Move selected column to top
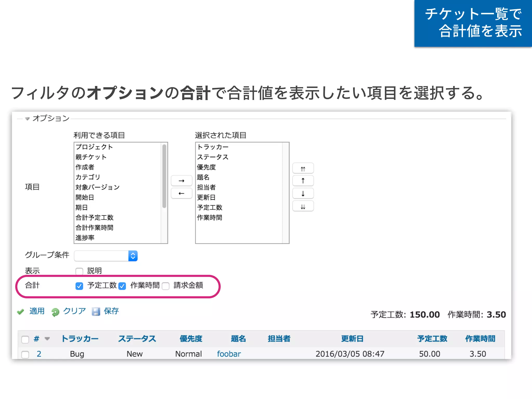The height and width of the screenshot is (399, 532). 303,168
